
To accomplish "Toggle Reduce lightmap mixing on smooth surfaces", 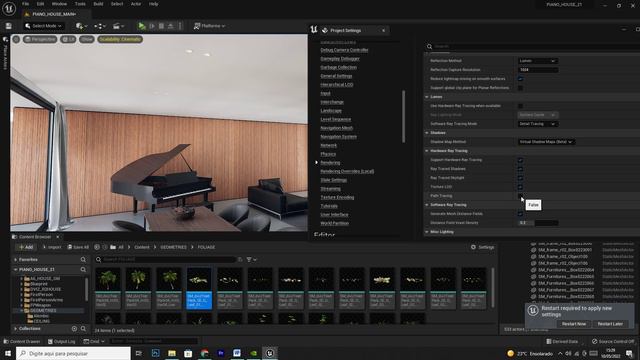I will [520, 79].
